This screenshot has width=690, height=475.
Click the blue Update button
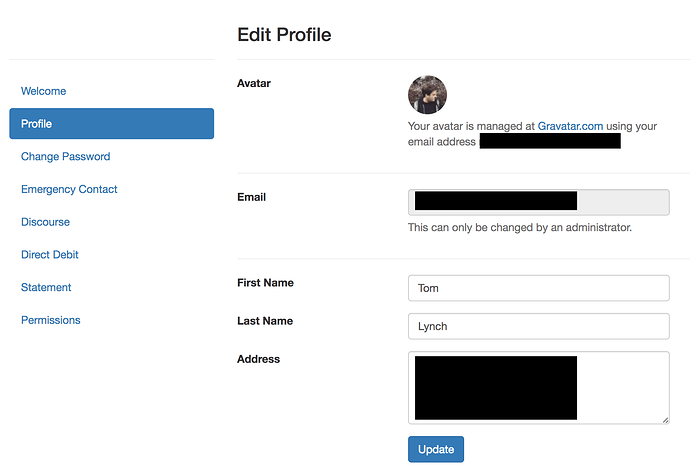[x=436, y=449]
